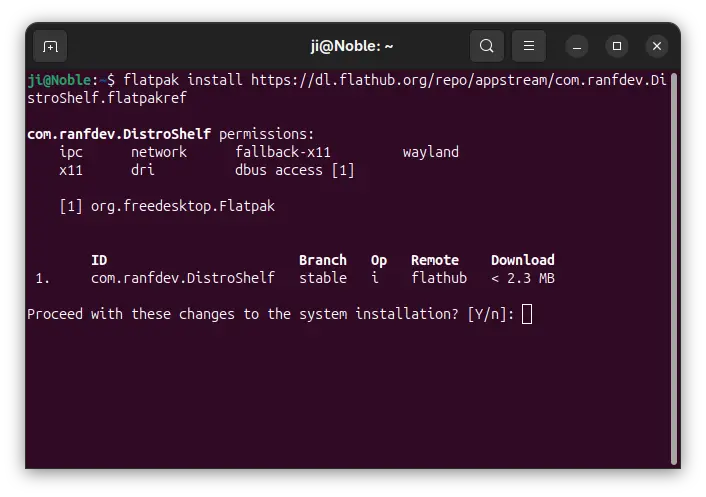This screenshot has height=497, width=706.
Task: Click the Remote column header
Action: 435,260
